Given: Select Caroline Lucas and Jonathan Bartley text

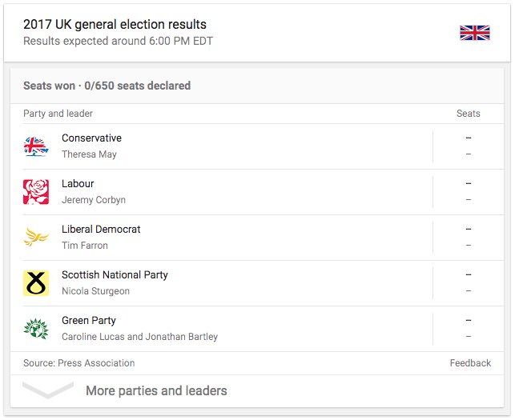Looking at the screenshot, I should tap(139, 337).
